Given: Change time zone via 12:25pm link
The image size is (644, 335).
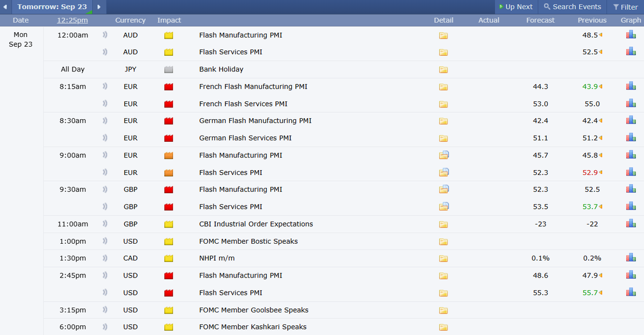Looking at the screenshot, I should pyautogui.click(x=74, y=20).
